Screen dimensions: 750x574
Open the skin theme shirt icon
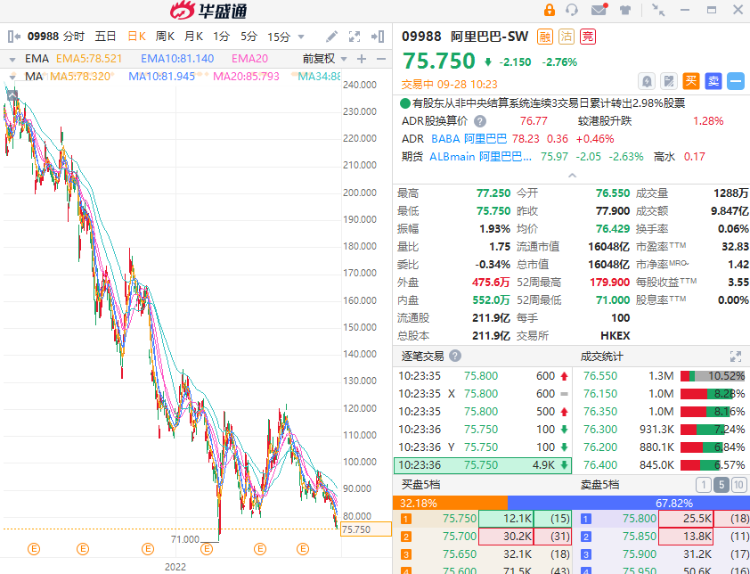click(625, 10)
